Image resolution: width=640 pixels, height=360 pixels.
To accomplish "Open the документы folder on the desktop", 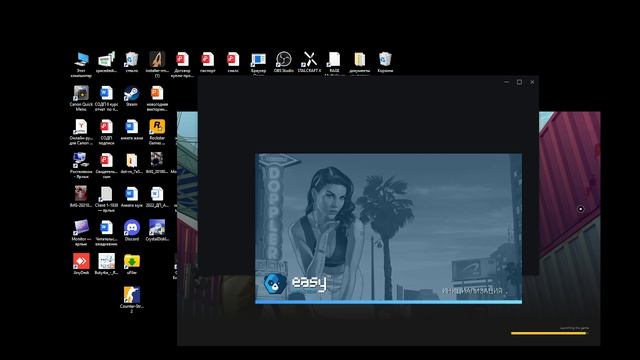I will click(x=360, y=64).
